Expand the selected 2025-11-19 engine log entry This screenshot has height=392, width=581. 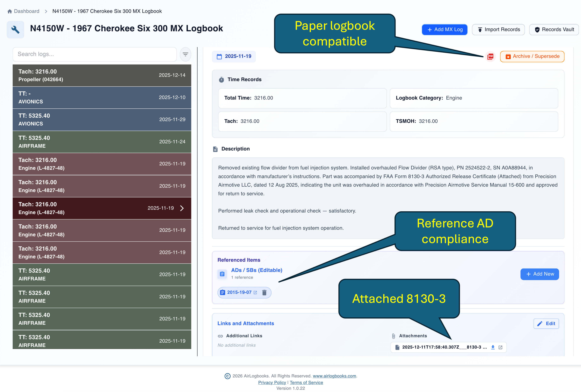tap(182, 208)
